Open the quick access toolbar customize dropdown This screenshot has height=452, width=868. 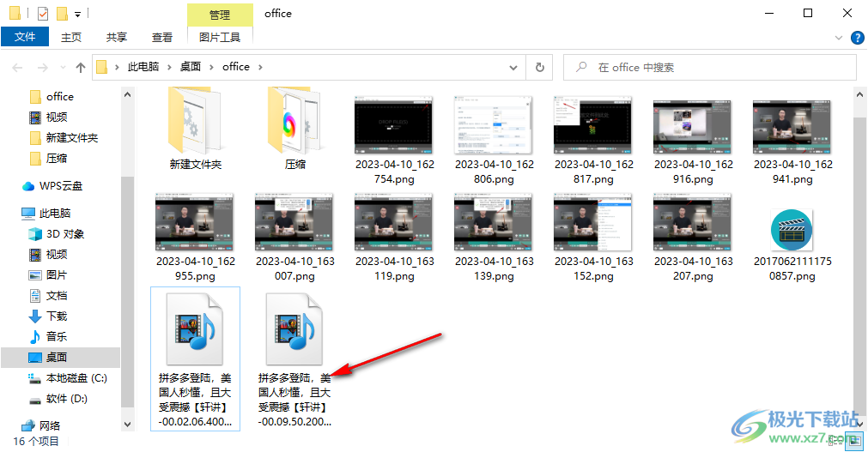[77, 14]
